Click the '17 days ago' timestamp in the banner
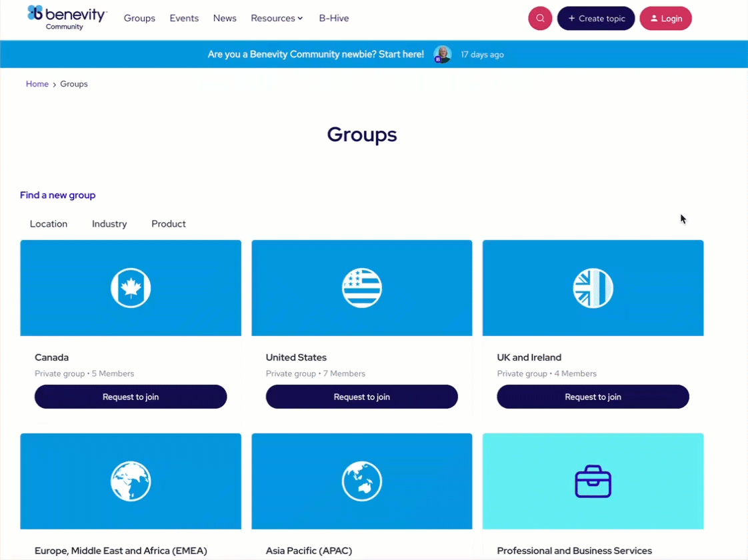 click(x=482, y=55)
